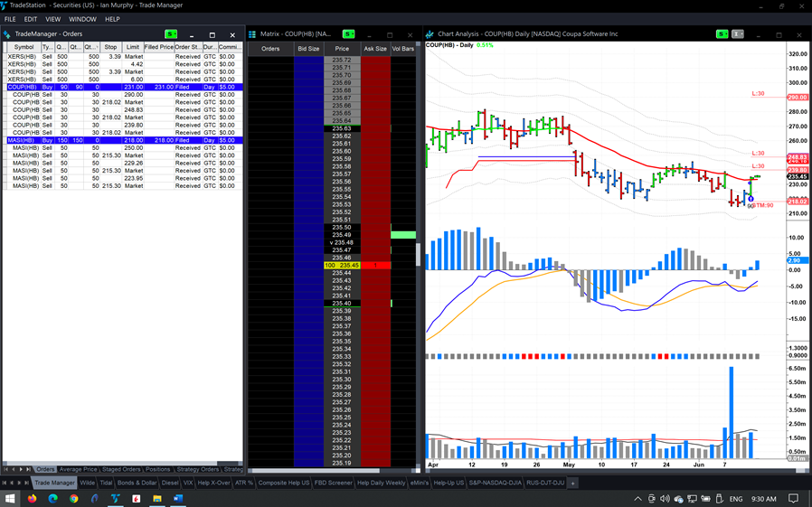Click the Chart Analysis window title icon
The image size is (812, 507).
tap(430, 34)
